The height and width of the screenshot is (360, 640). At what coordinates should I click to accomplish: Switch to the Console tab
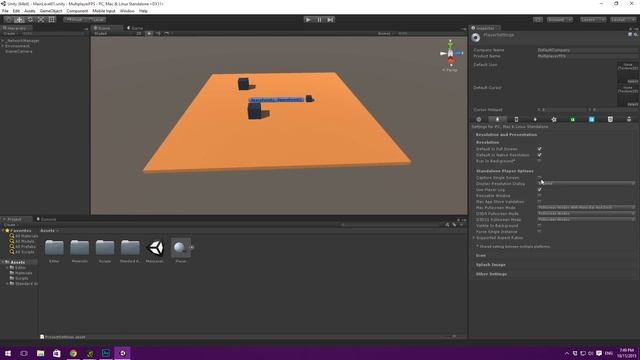pyautogui.click(x=46, y=219)
